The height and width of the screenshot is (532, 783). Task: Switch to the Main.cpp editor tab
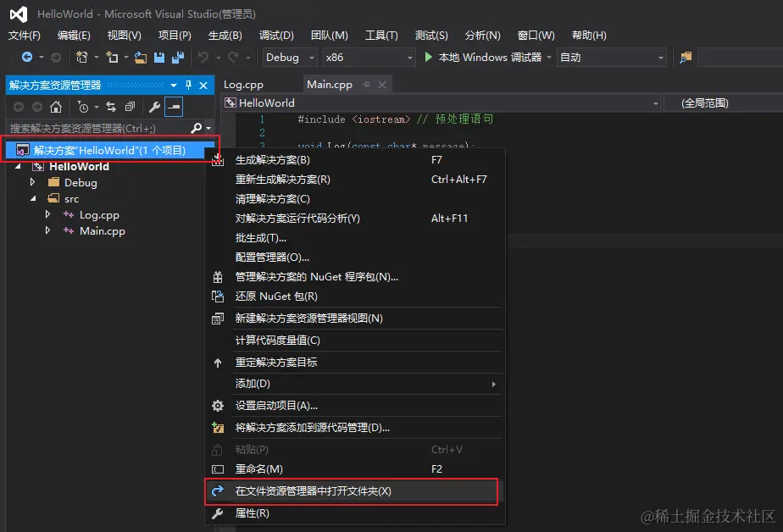(x=330, y=85)
